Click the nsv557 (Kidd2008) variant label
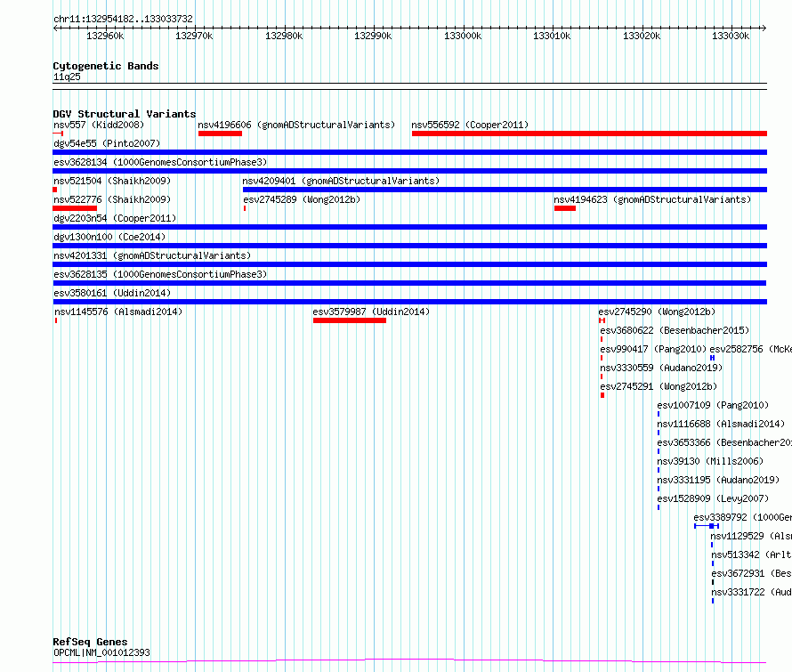792x672 pixels. (x=99, y=125)
